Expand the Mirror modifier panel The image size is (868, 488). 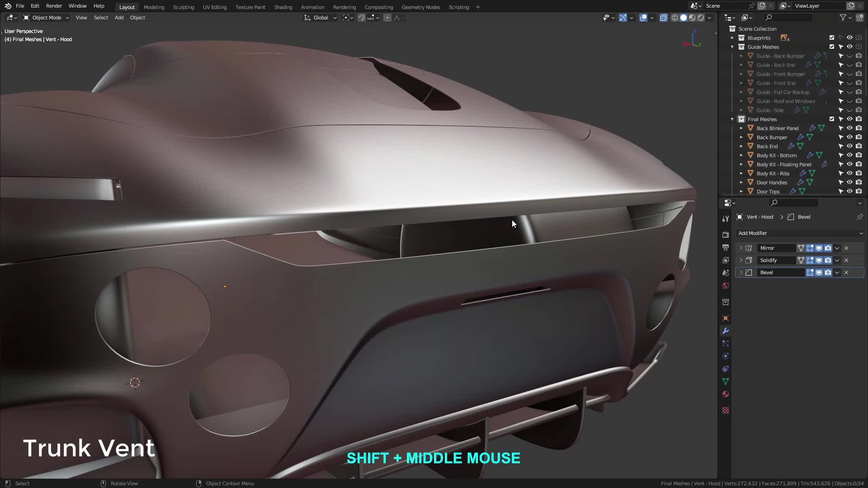click(x=741, y=248)
